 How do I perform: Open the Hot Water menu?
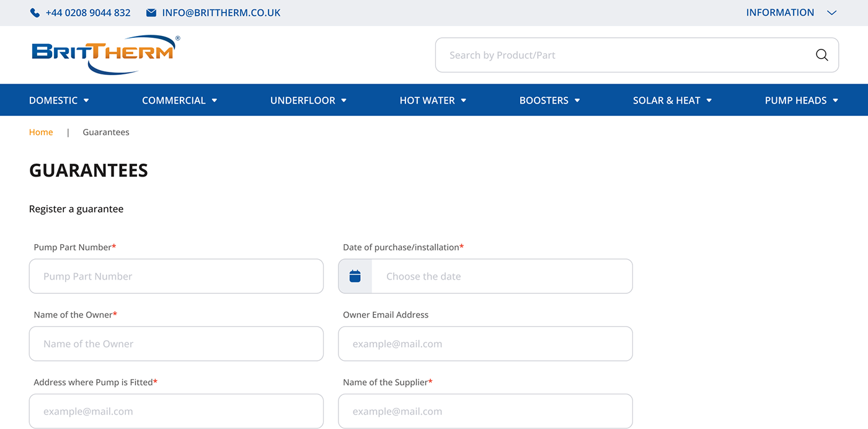coord(432,100)
